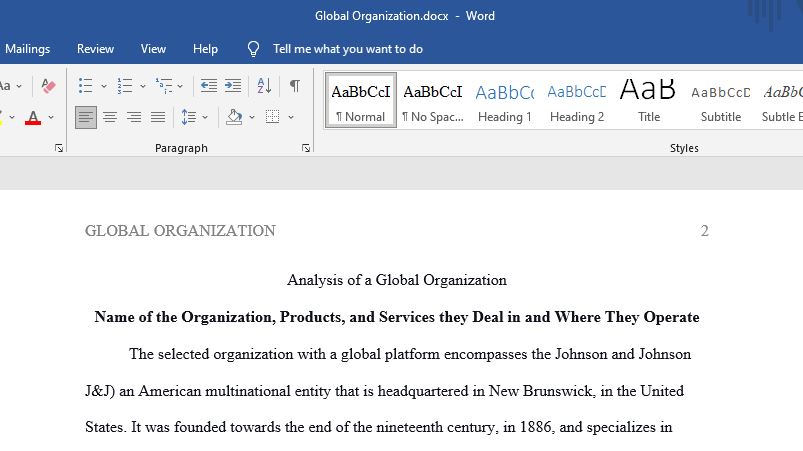The width and height of the screenshot is (803, 451).
Task: Apply numbered list formatting
Action: [124, 85]
